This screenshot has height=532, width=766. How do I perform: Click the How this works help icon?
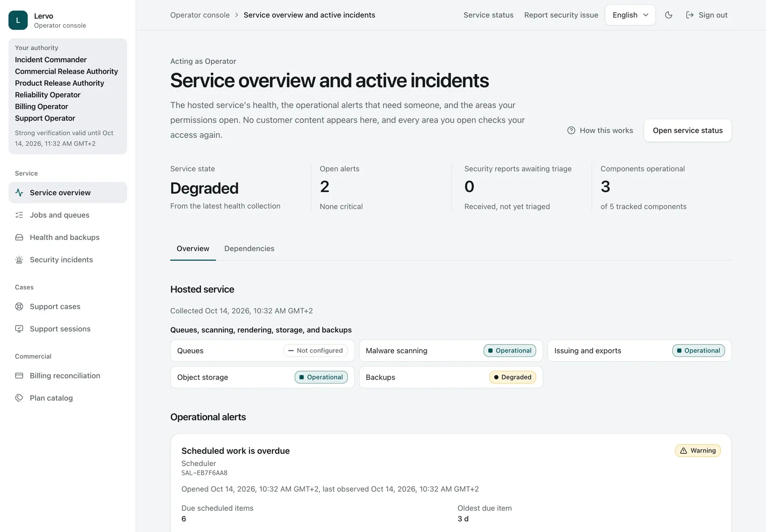point(571,130)
